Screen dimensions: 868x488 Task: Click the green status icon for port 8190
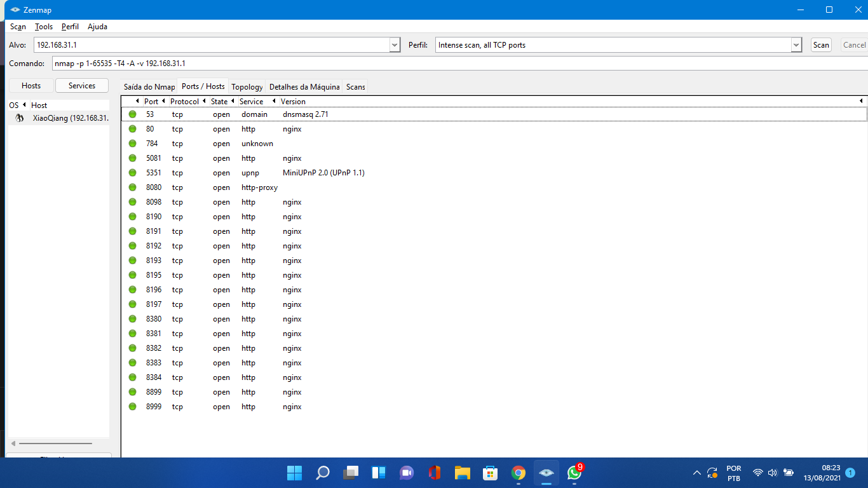(x=132, y=217)
